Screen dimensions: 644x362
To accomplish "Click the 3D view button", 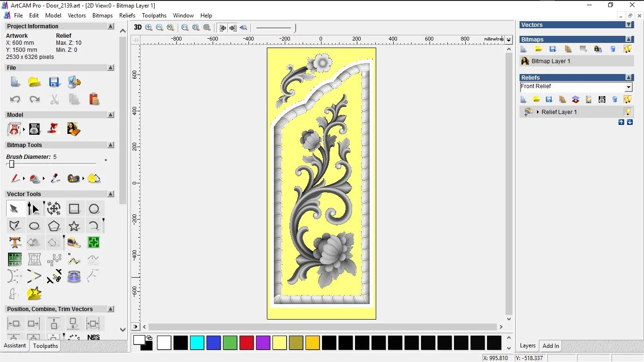I will click(x=138, y=27).
